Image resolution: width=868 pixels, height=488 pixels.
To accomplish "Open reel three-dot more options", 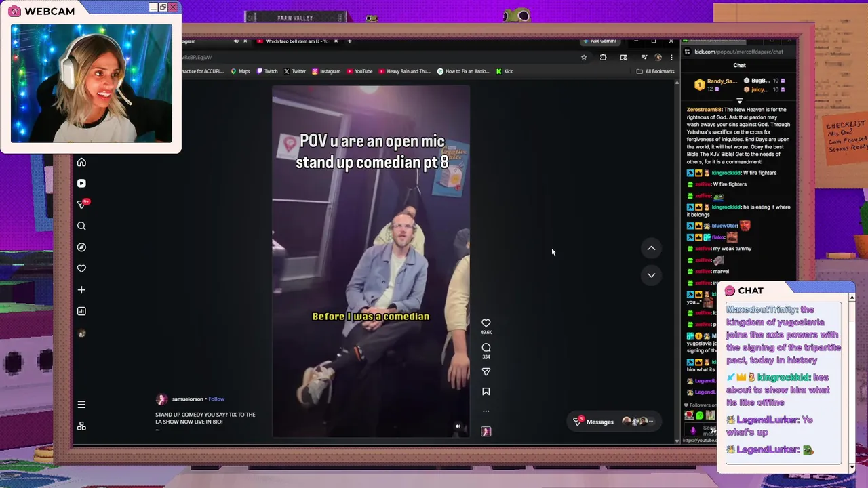I will tap(486, 411).
